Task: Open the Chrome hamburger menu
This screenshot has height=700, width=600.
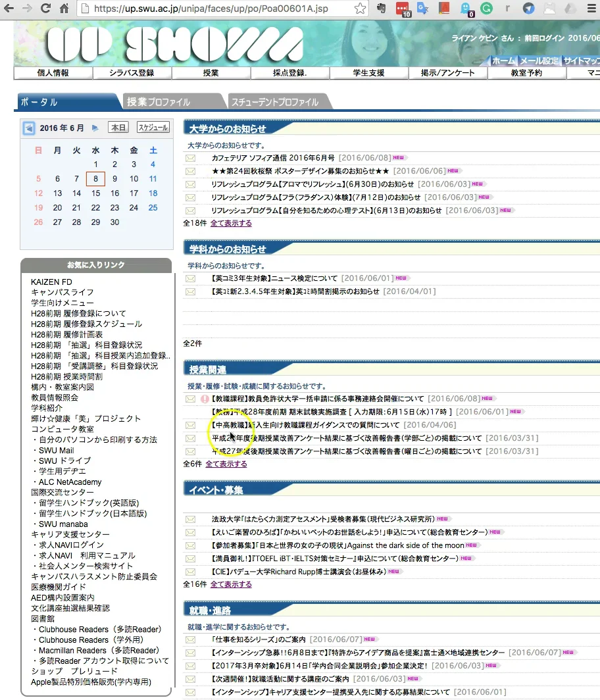Action: (x=591, y=8)
